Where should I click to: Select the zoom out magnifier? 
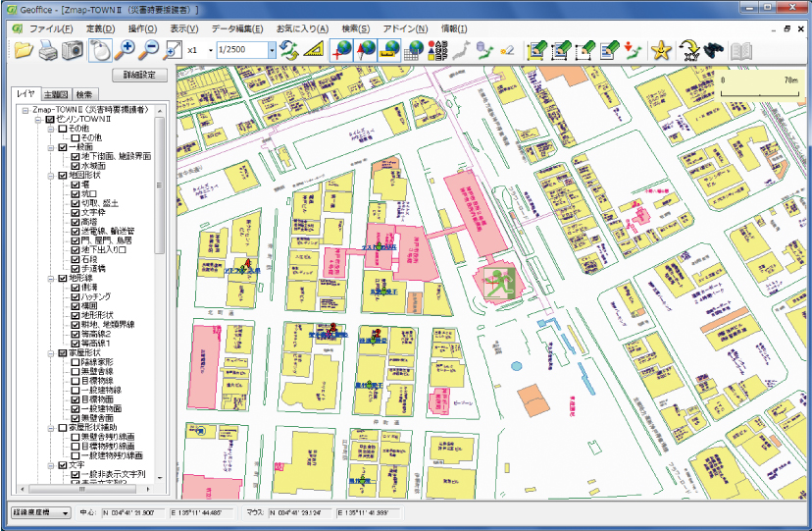pos(149,50)
